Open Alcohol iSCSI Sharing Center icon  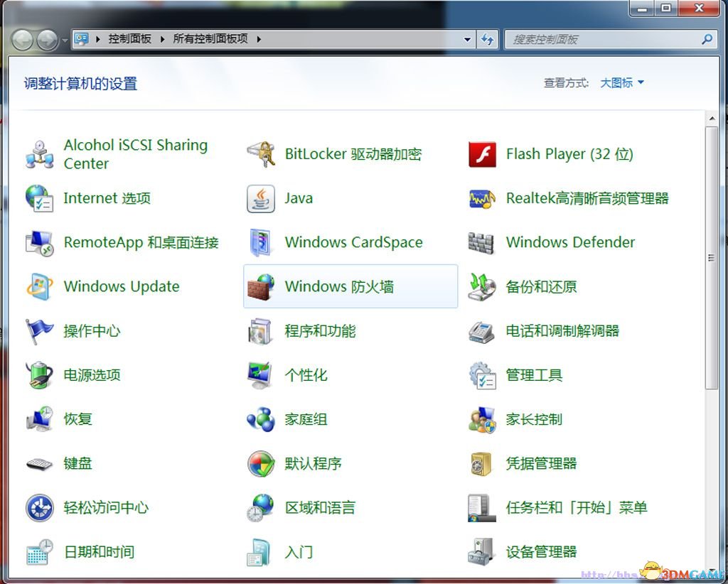coord(40,154)
